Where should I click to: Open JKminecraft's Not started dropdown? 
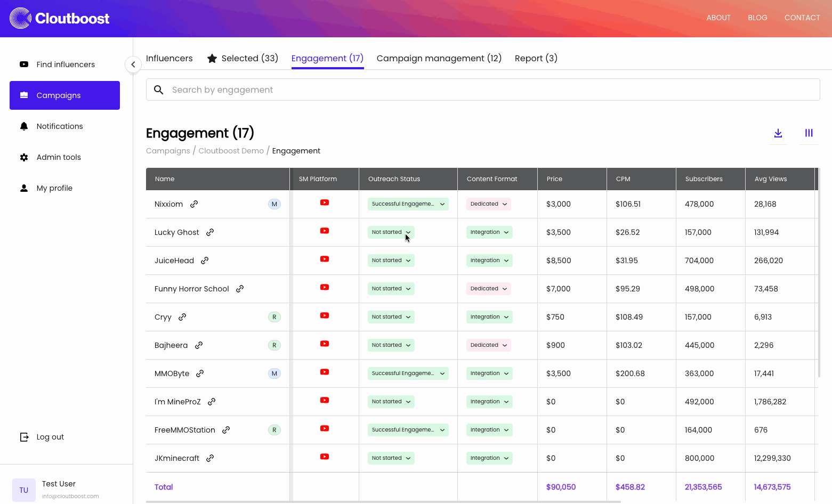pos(391,458)
